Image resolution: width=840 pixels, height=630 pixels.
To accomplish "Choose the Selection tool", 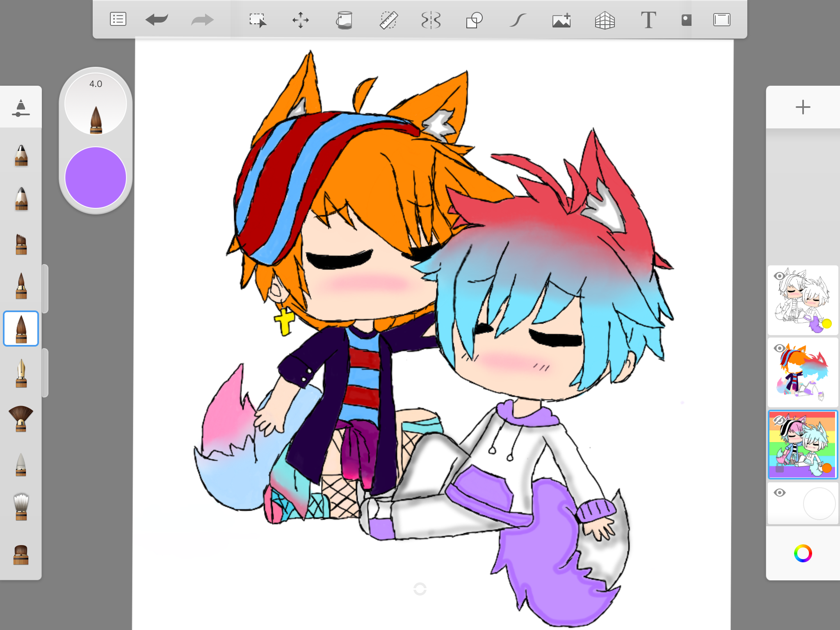I will click(x=258, y=20).
